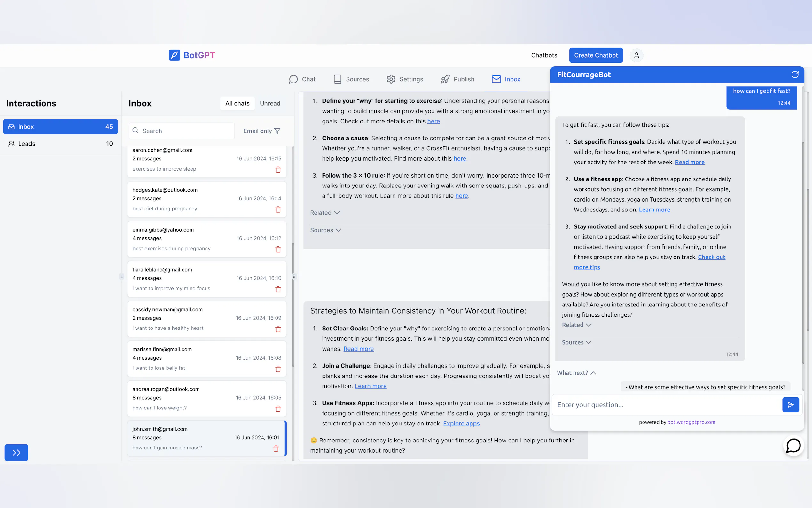The height and width of the screenshot is (508, 812).
Task: Open the Settings tab
Action: 405,79
